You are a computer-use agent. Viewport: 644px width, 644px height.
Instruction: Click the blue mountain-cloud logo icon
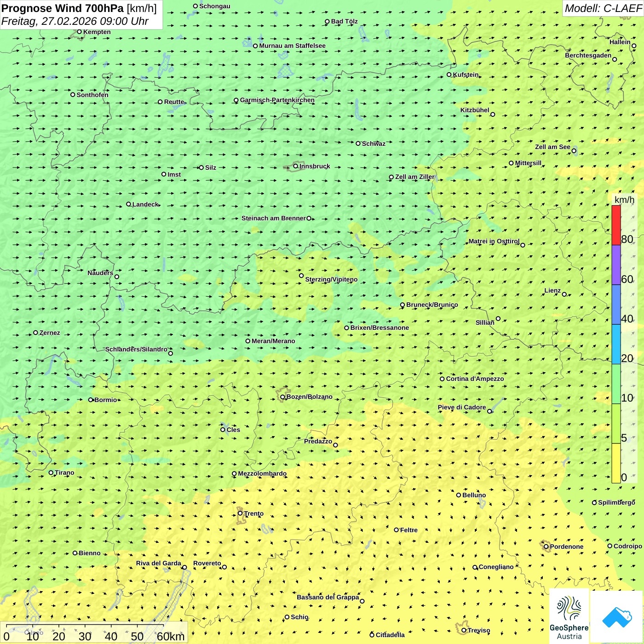[x=617, y=617]
